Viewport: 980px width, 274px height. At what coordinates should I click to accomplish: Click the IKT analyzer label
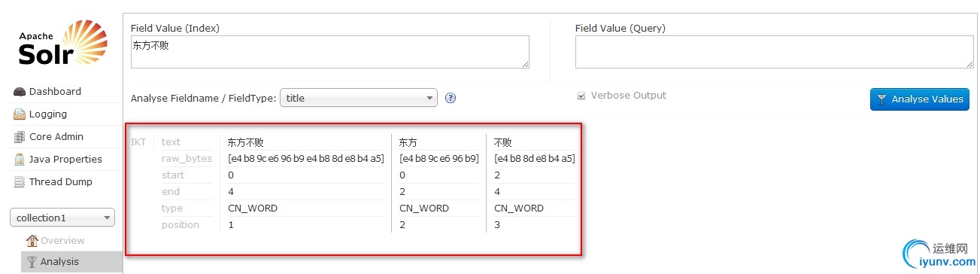138,142
